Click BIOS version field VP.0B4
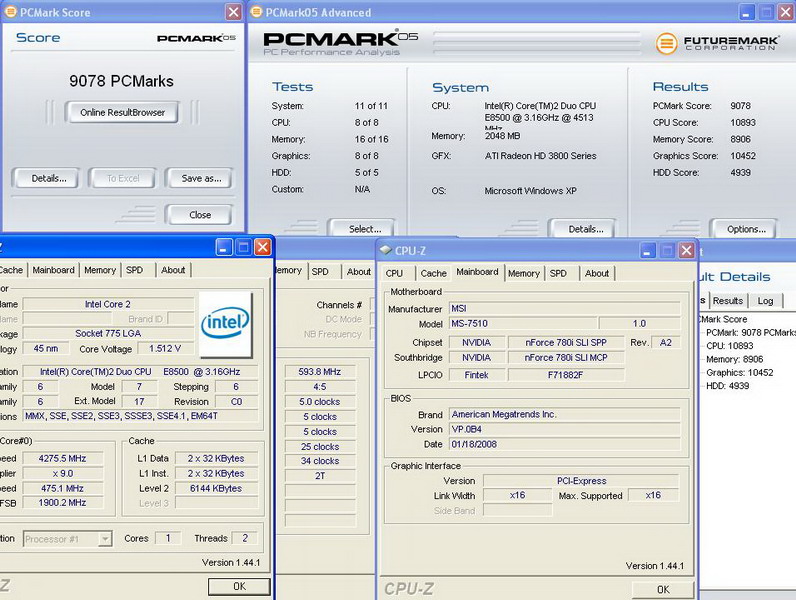This screenshot has height=600, width=796. click(x=565, y=429)
